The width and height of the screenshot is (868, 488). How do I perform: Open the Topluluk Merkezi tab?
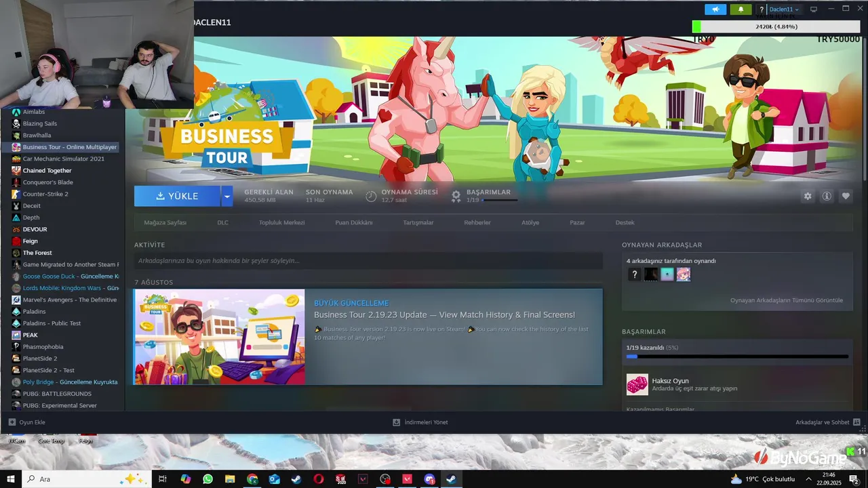(x=281, y=222)
